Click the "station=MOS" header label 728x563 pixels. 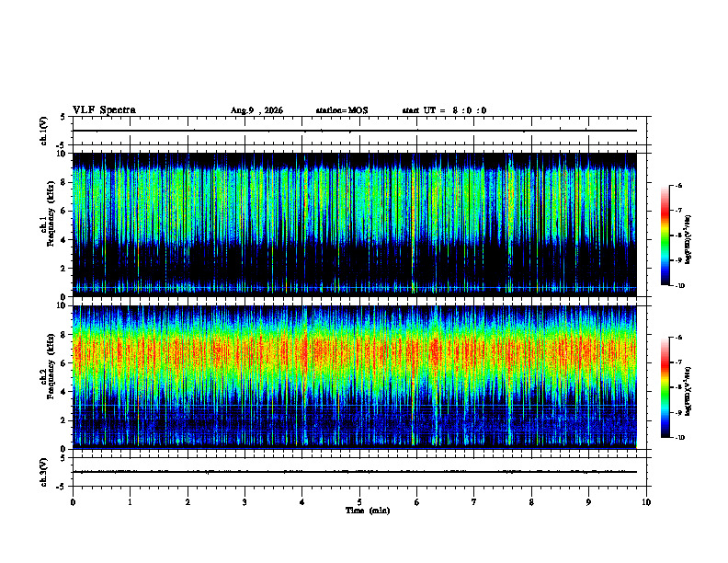(342, 110)
